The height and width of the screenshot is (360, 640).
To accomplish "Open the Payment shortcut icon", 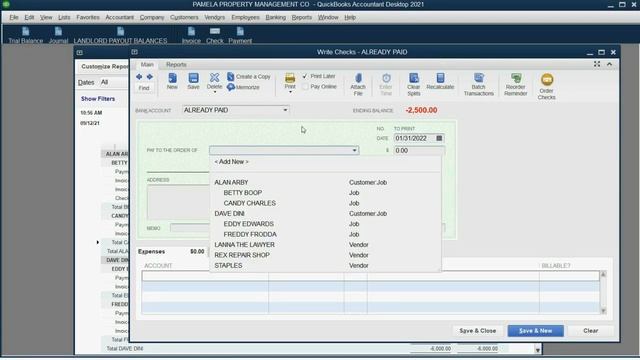I will point(240,35).
